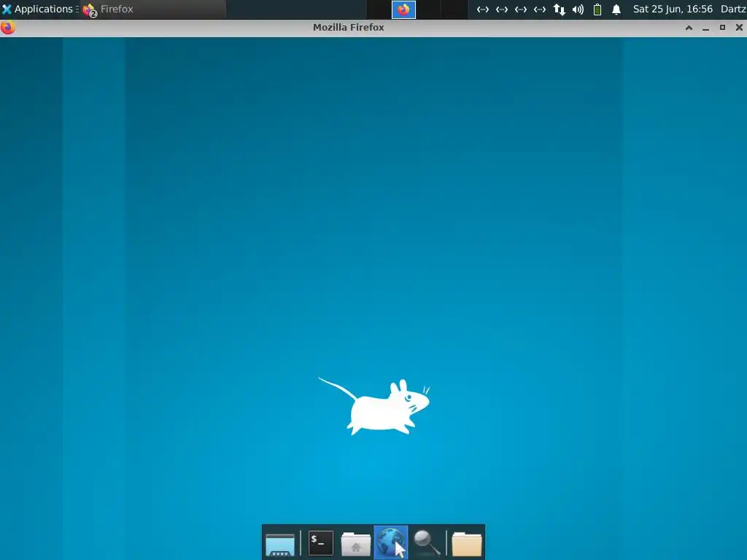Check the battery status icon
This screenshot has height=560, width=747.
coord(597,9)
